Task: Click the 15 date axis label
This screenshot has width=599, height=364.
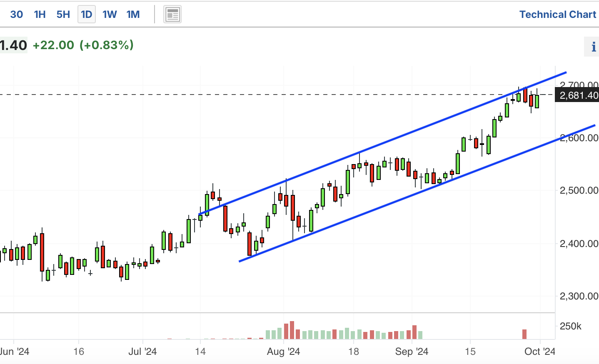Action: click(470, 352)
